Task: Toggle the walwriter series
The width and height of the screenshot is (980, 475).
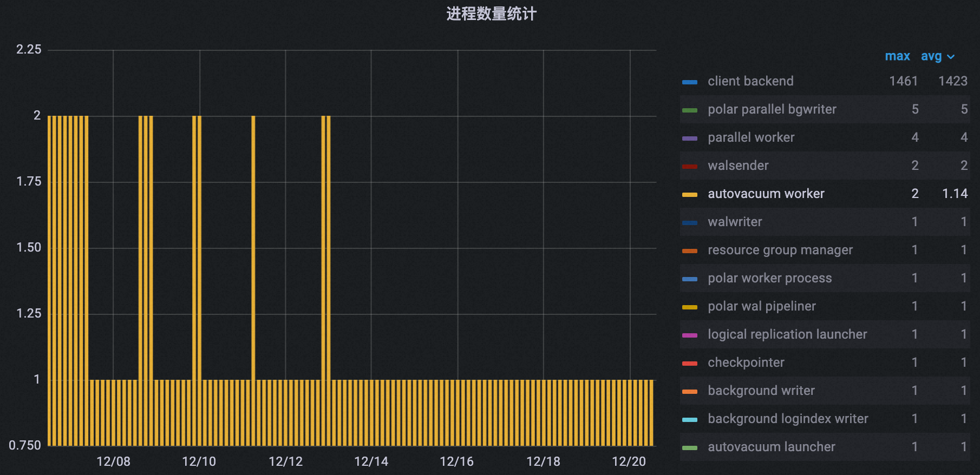Action: [735, 222]
